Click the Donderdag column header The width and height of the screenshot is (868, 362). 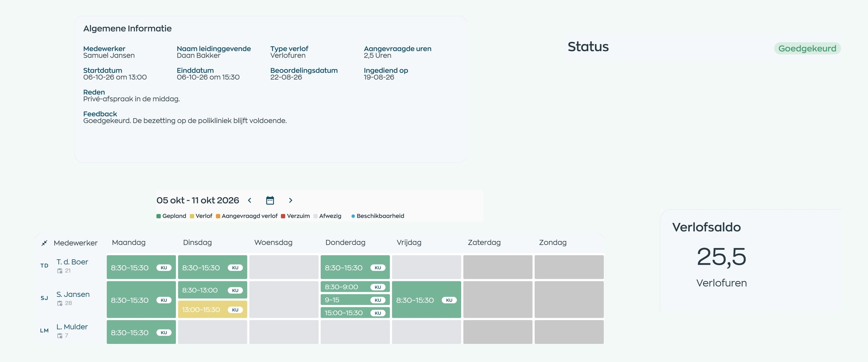pyautogui.click(x=345, y=243)
